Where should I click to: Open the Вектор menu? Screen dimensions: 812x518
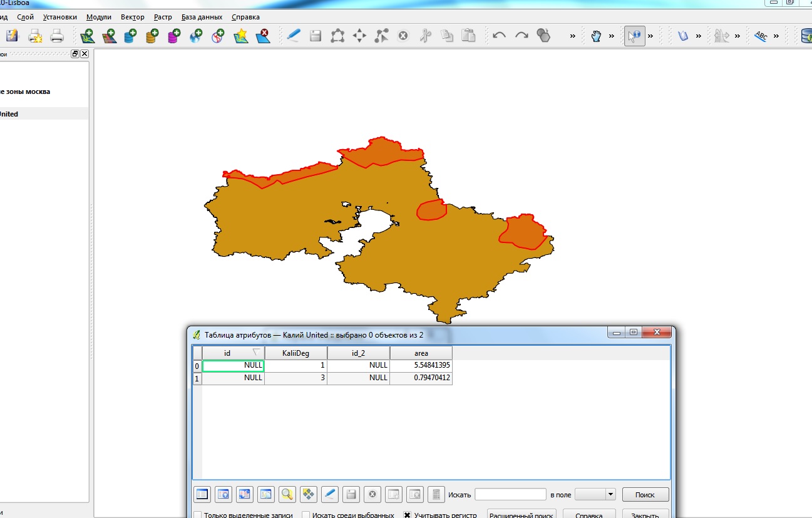coord(132,17)
